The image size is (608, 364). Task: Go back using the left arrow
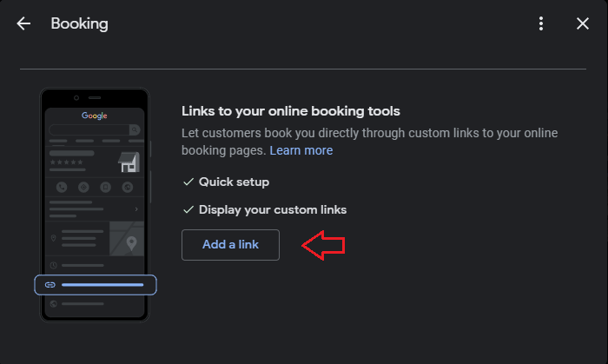(x=23, y=23)
